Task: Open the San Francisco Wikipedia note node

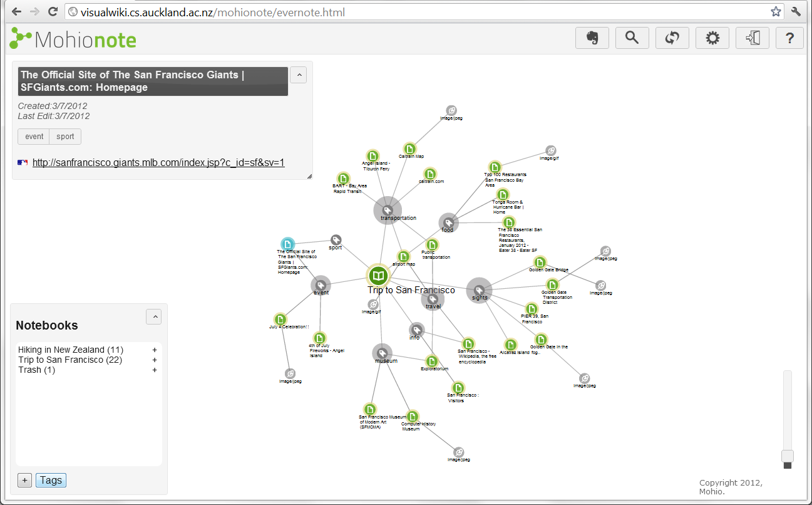Action: pos(468,343)
